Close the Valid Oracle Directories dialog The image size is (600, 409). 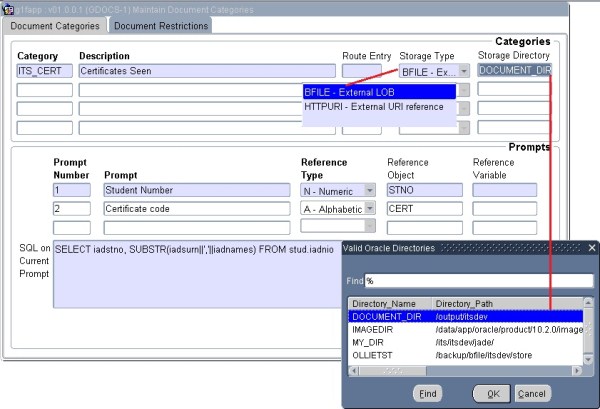pos(589,247)
